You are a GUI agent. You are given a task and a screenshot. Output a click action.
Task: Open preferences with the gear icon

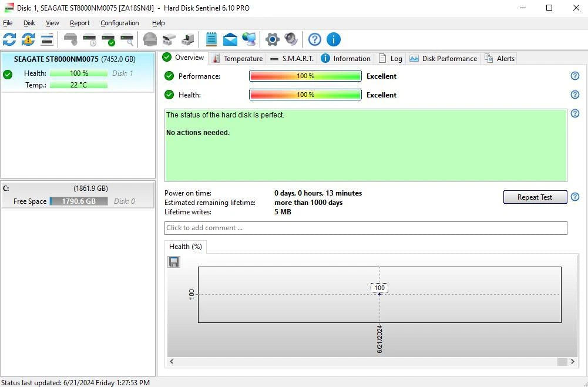pos(271,39)
